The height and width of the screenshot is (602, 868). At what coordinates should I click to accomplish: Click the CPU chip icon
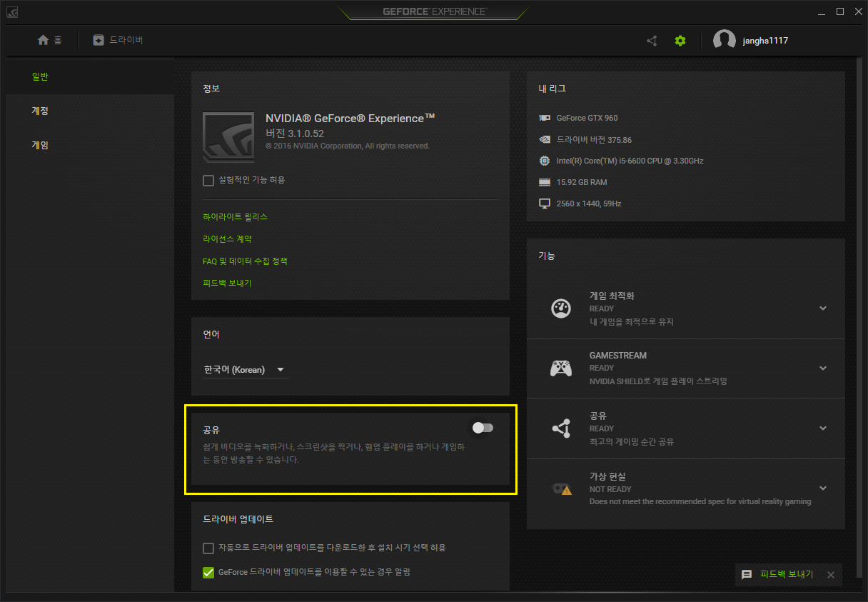[x=545, y=161]
